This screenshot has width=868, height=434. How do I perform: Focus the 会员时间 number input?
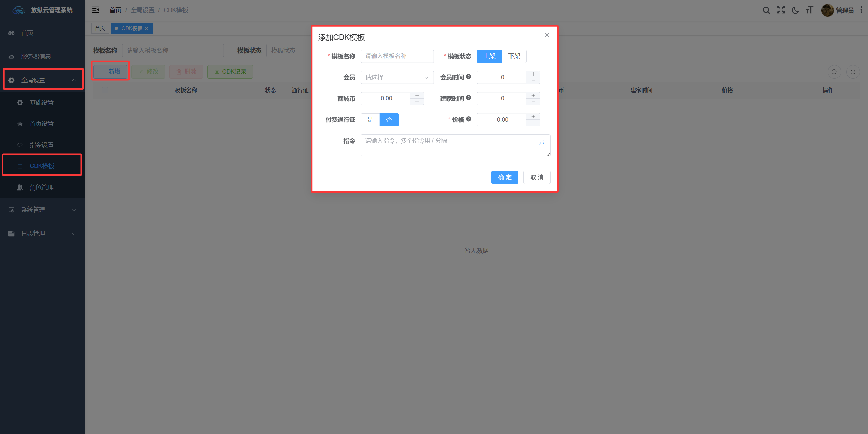coord(502,77)
